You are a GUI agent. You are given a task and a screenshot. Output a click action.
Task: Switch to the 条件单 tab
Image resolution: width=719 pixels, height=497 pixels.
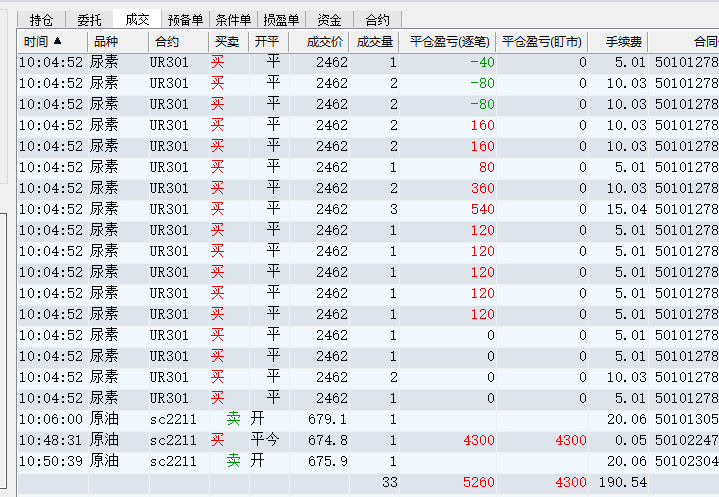point(233,19)
